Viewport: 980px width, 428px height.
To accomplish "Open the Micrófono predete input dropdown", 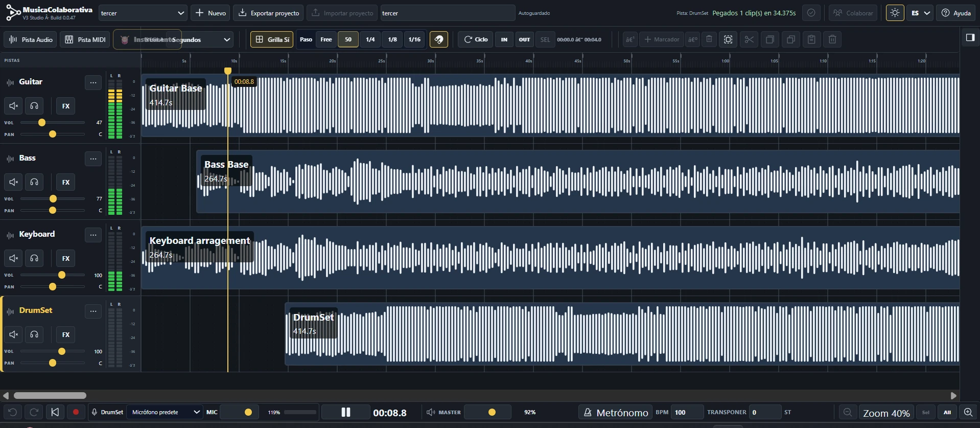I will 165,412.
